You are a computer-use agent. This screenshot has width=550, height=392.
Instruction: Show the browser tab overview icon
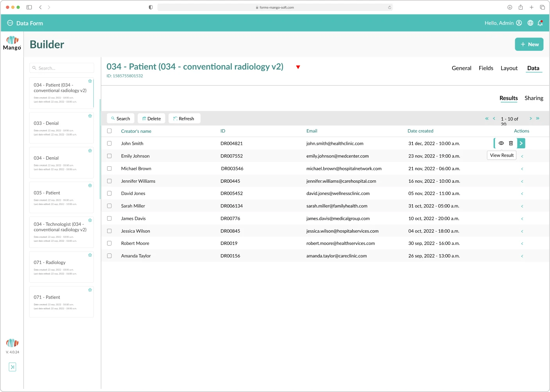[x=542, y=7]
